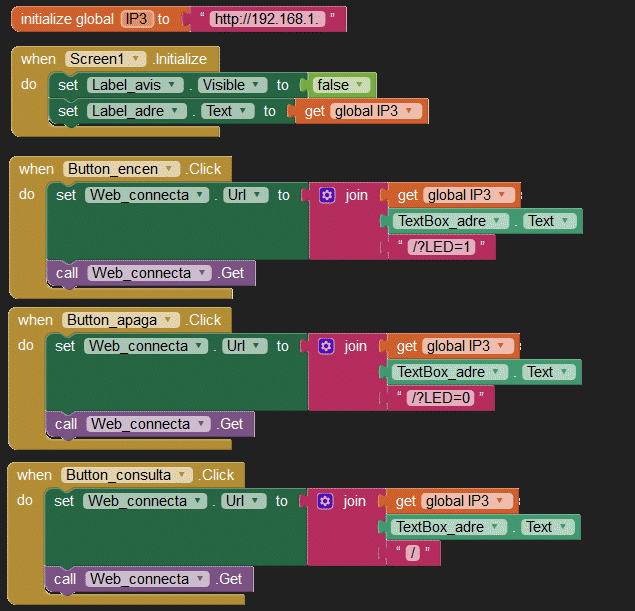Screen dimensions: 635x611
Task: Select the call Web_connecta.Get block under Button_encen
Action: click(x=65, y=272)
